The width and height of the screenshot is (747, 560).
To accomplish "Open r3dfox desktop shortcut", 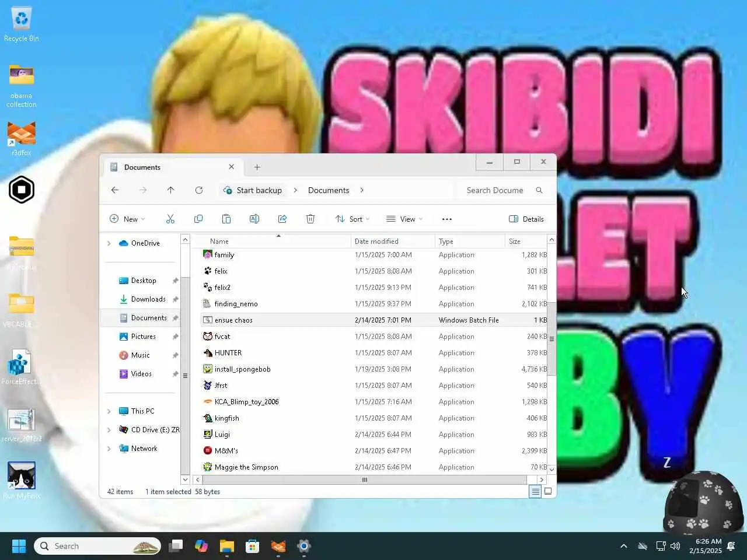I will click(x=22, y=139).
